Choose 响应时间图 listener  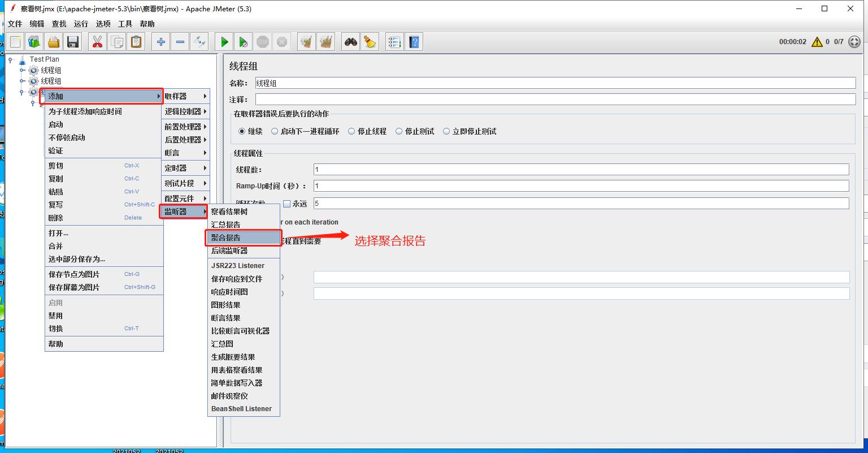244,292
